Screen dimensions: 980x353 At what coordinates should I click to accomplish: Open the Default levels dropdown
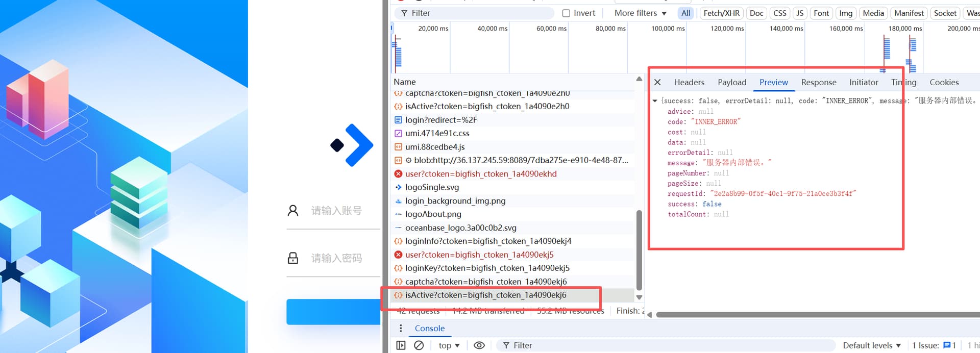[871, 345]
